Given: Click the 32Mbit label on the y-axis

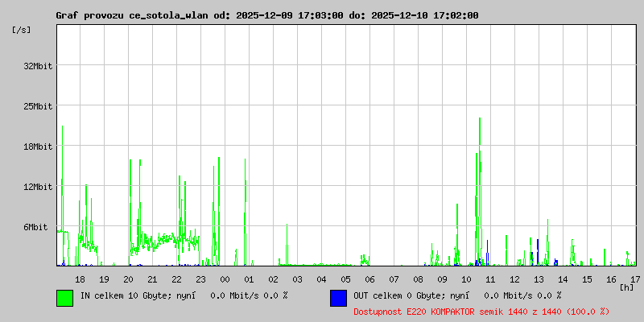Looking at the screenshot, I should [x=38, y=66].
